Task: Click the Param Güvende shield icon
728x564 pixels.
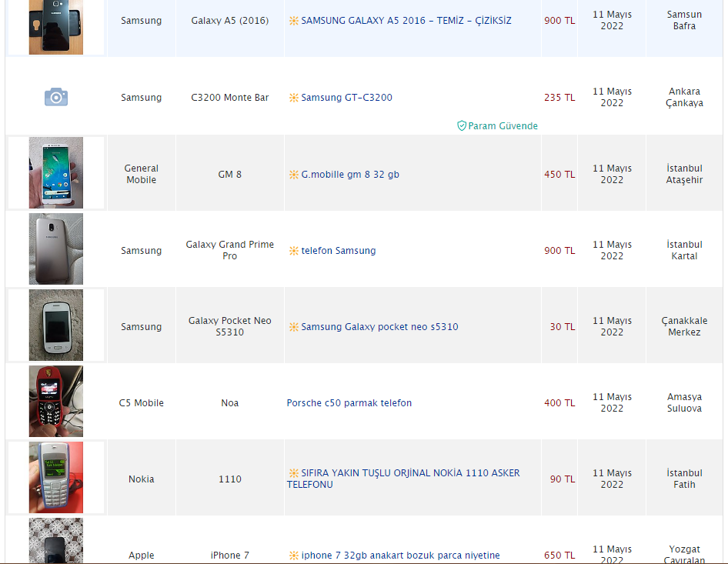Action: pyautogui.click(x=462, y=125)
